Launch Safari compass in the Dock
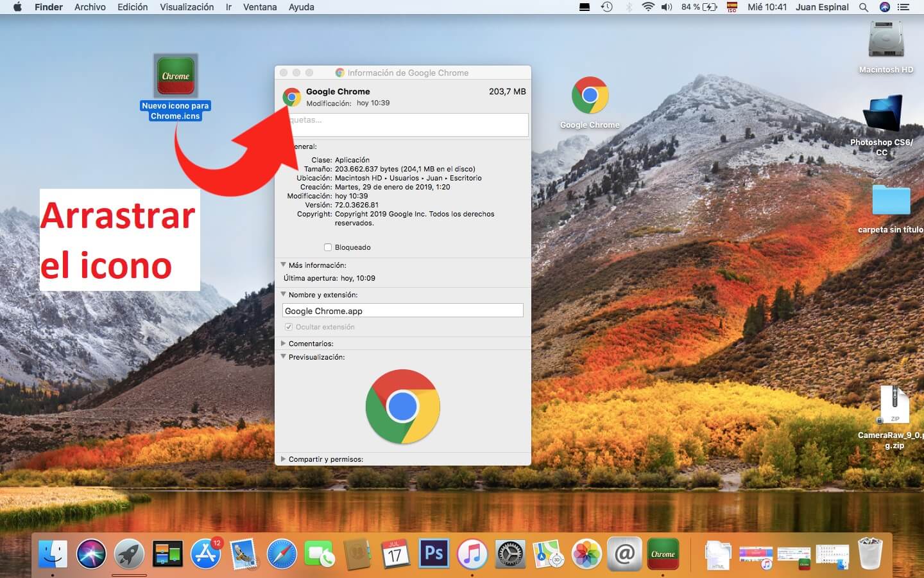924x578 pixels. click(282, 554)
